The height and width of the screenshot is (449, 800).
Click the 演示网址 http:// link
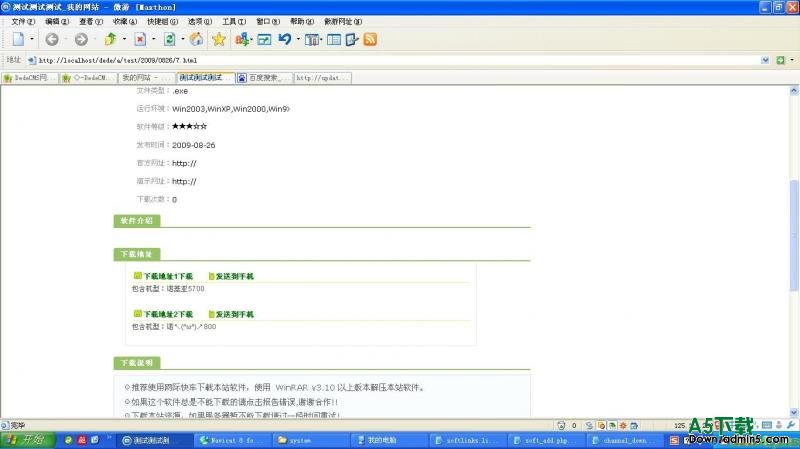[x=184, y=181]
